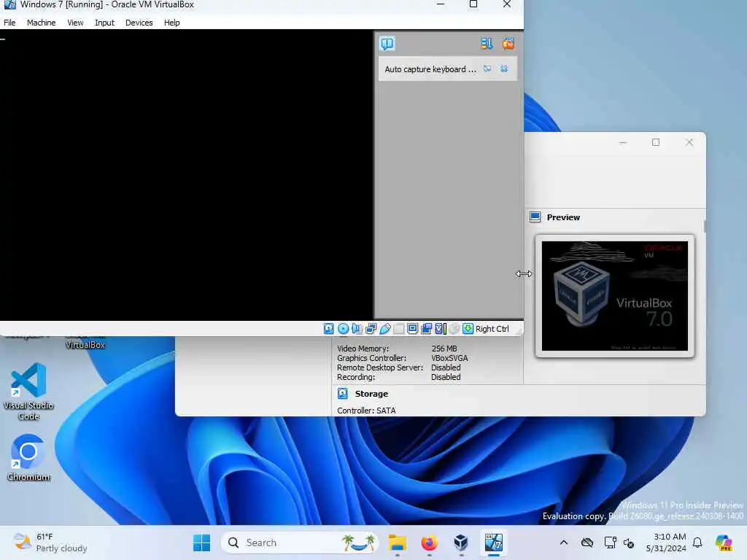Open Firefox from the taskbar
747x560 pixels.
pyautogui.click(x=429, y=542)
